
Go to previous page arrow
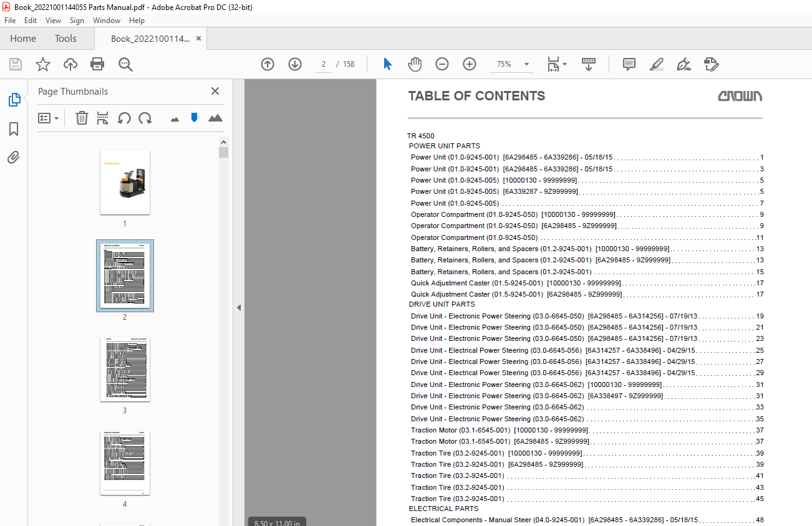pyautogui.click(x=268, y=64)
